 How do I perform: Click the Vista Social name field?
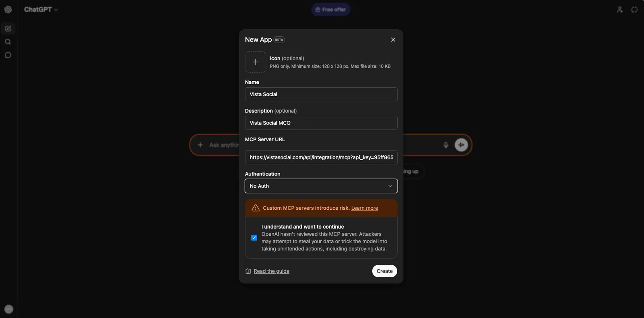[x=321, y=94]
